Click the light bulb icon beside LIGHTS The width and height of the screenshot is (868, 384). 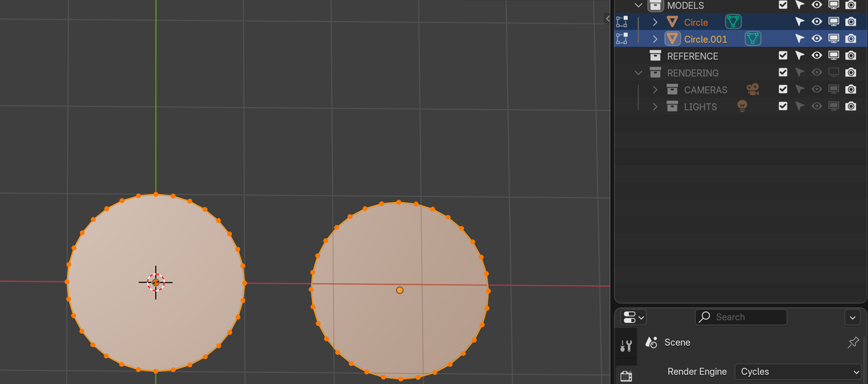(x=742, y=106)
